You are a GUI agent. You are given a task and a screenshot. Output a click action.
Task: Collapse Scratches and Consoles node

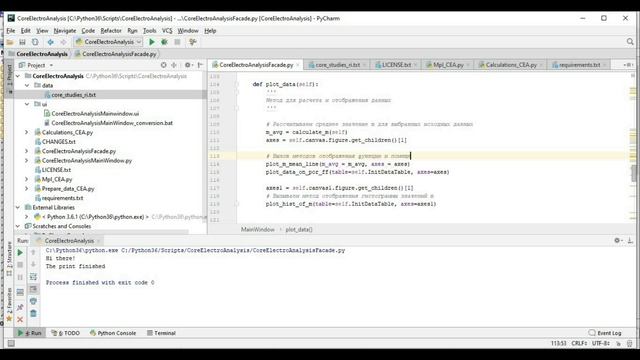(18, 226)
